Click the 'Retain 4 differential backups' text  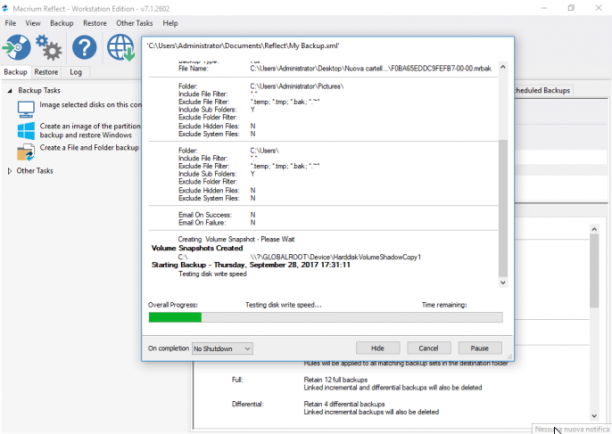point(344,404)
